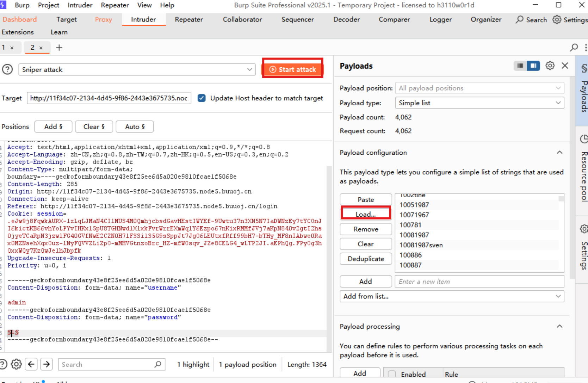Close Intruder tab 2

click(x=41, y=48)
